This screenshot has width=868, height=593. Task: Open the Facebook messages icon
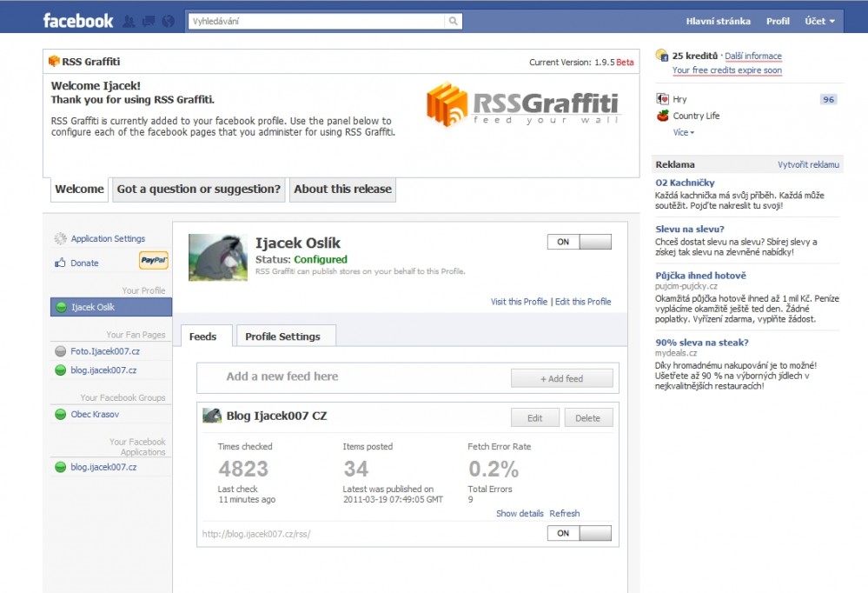[x=149, y=21]
